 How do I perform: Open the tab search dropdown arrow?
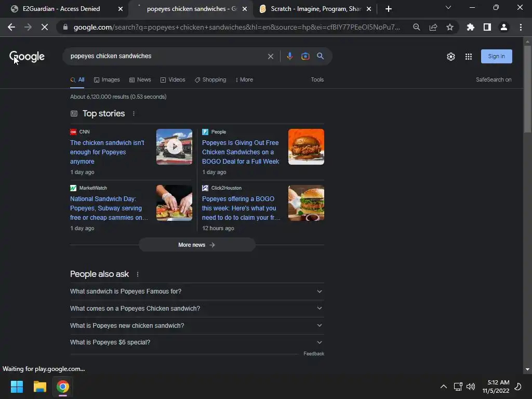[448, 7]
